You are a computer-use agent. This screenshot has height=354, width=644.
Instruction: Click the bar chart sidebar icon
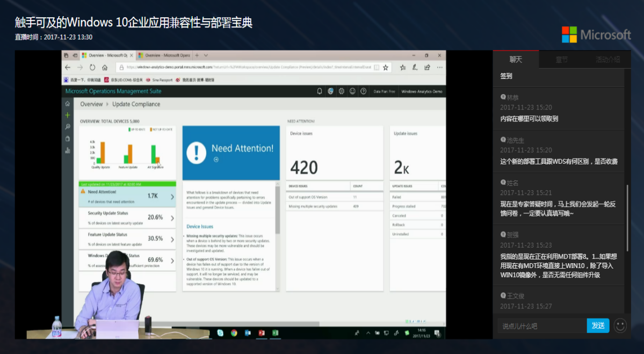tap(67, 150)
